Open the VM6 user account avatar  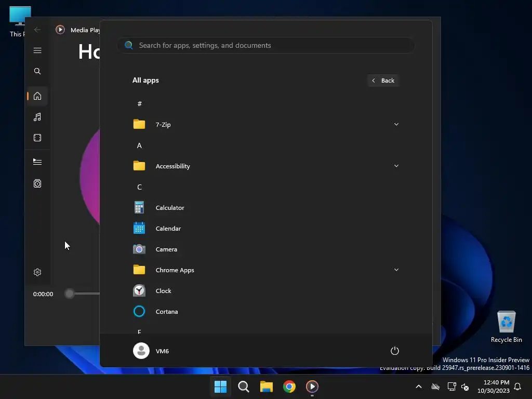(141, 351)
